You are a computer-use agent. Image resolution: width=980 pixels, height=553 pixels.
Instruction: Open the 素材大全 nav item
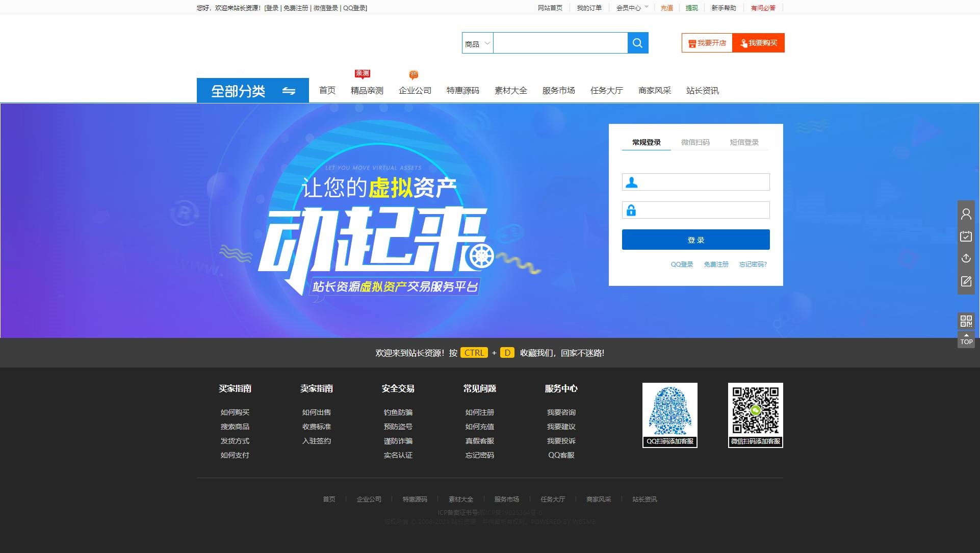coord(510,90)
